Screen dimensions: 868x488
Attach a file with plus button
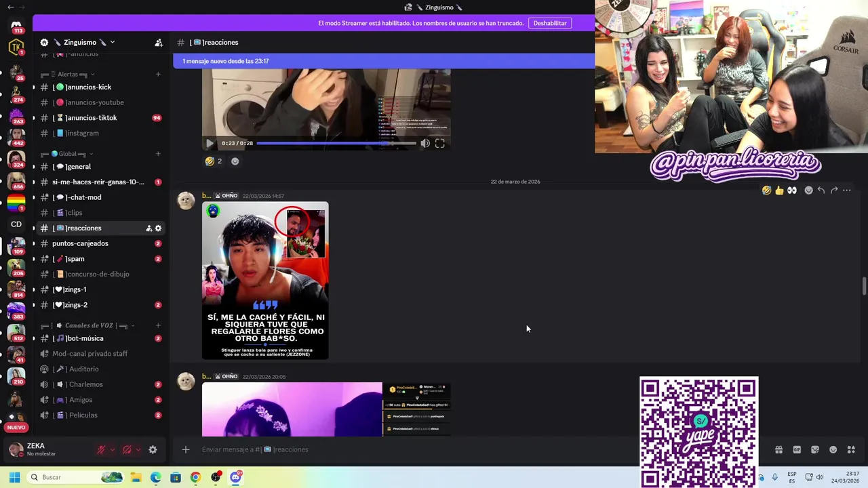click(x=186, y=449)
